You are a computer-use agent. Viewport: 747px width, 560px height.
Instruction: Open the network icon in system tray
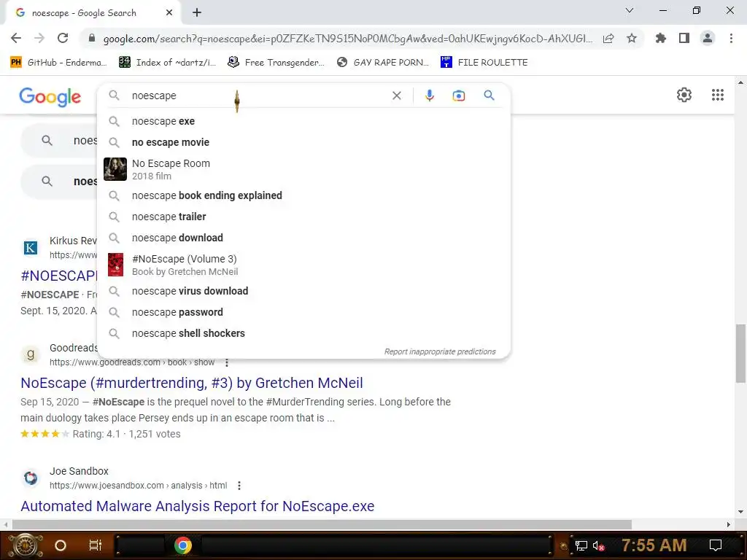[581, 545]
